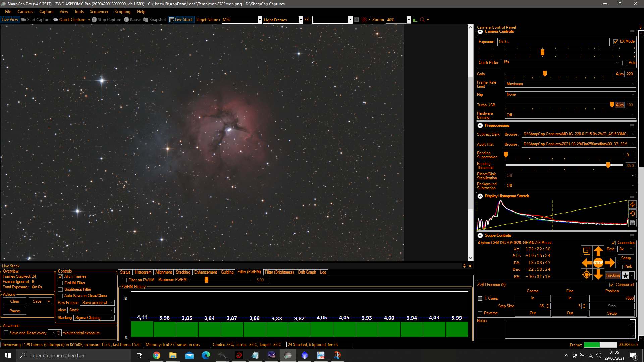Click the red magnifier focus-assistant icon

point(422,20)
